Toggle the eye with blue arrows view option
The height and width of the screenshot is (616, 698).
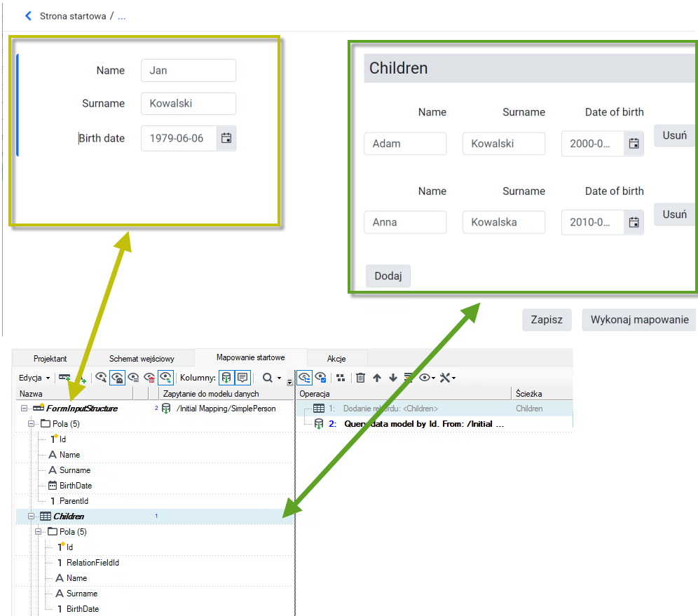click(x=165, y=378)
